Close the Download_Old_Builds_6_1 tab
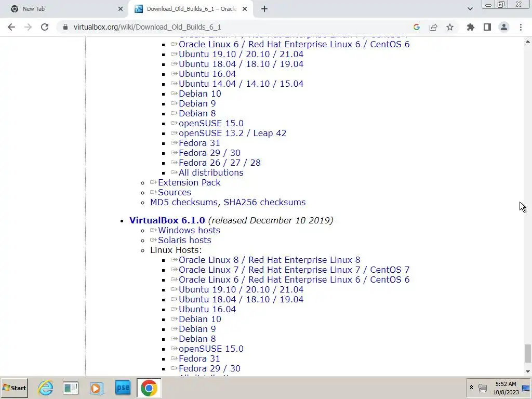 (x=245, y=9)
